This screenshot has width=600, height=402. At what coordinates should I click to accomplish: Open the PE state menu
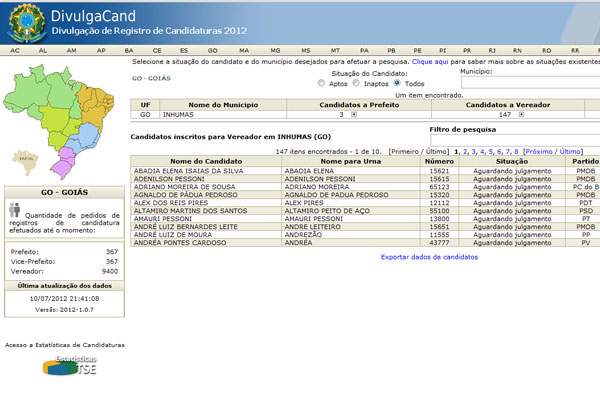pyautogui.click(x=417, y=50)
